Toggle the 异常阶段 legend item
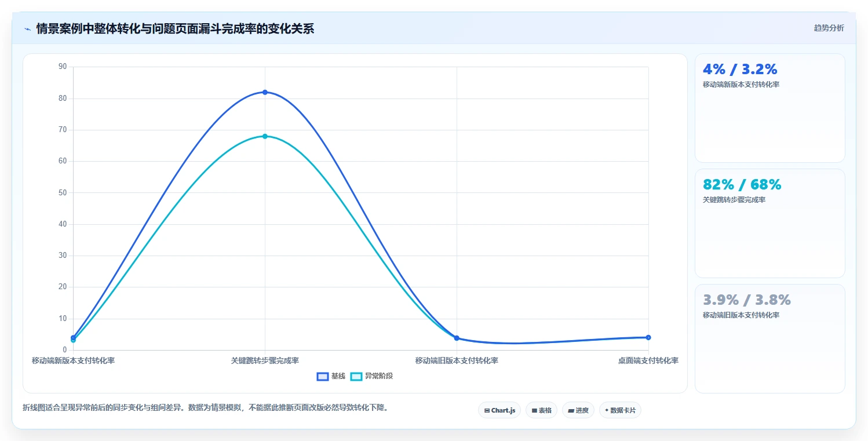The width and height of the screenshot is (868, 441). [372, 376]
